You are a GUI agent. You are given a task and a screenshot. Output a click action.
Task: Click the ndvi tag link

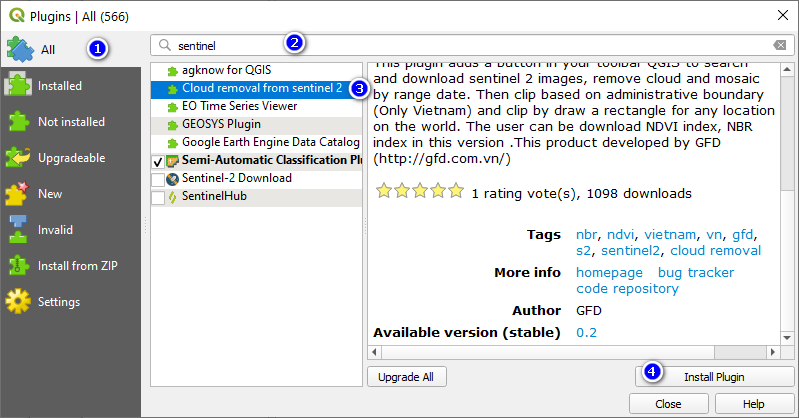click(x=620, y=234)
